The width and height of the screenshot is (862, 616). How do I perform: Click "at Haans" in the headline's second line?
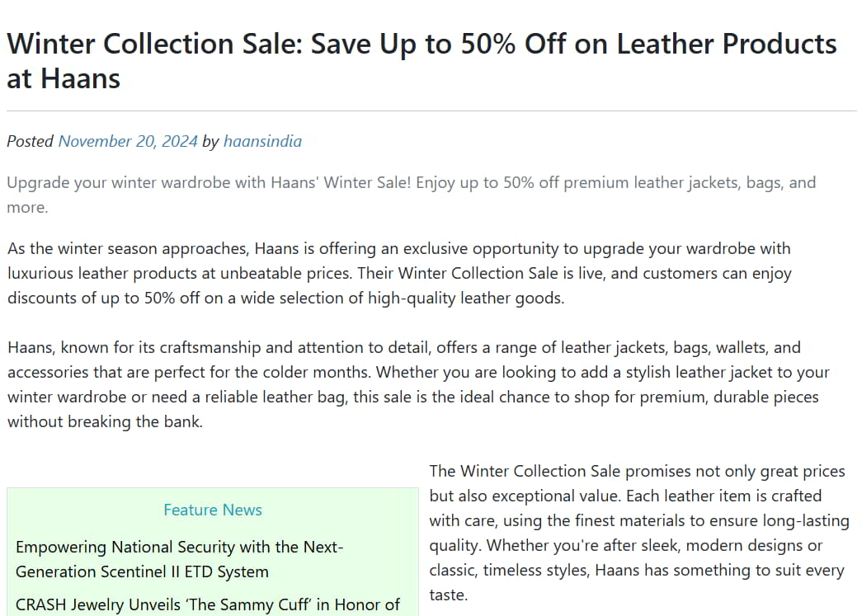click(64, 78)
